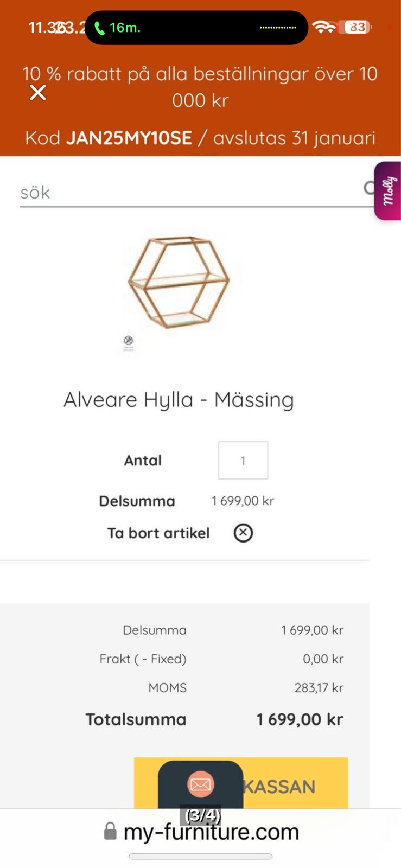The image size is (401, 868).
Task: Tap the green phone call indicator
Action: pos(100,28)
